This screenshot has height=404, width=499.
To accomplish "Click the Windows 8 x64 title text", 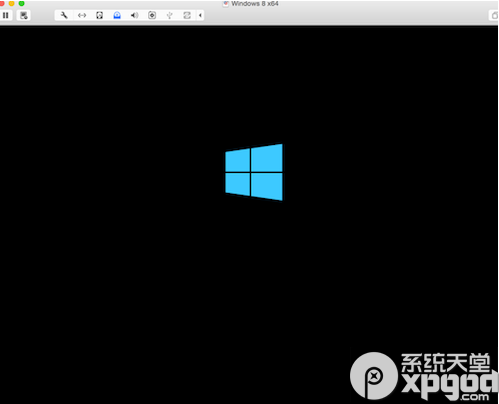I will tap(255, 4).
